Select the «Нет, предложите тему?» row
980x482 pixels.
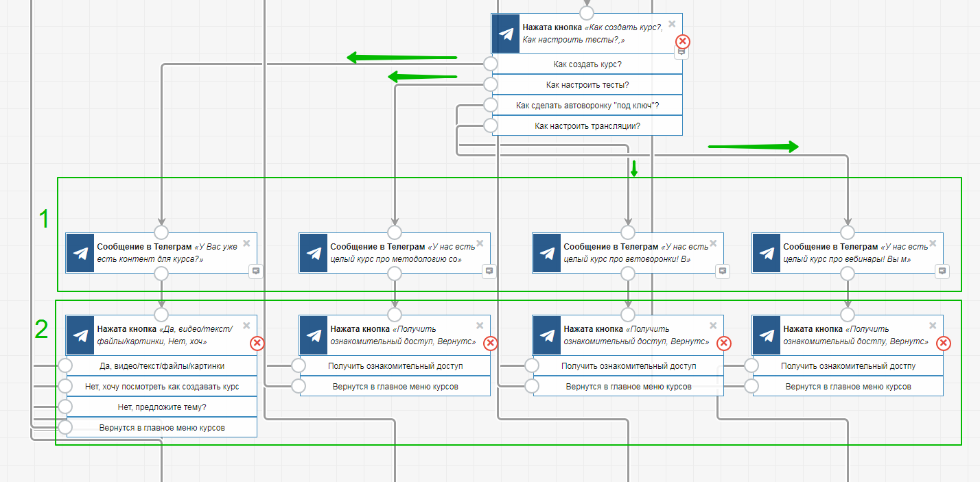162,407
